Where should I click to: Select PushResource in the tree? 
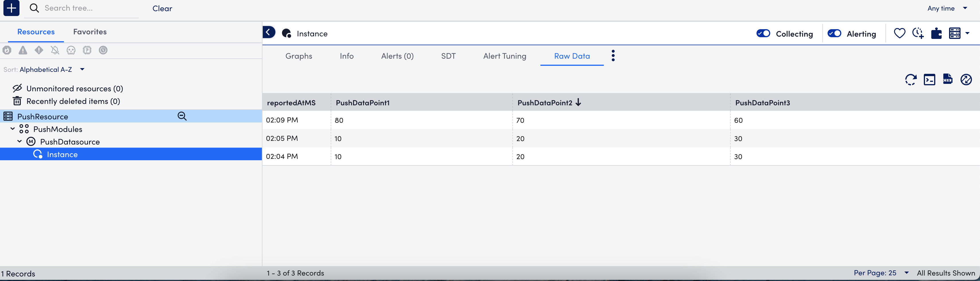pyautogui.click(x=43, y=116)
